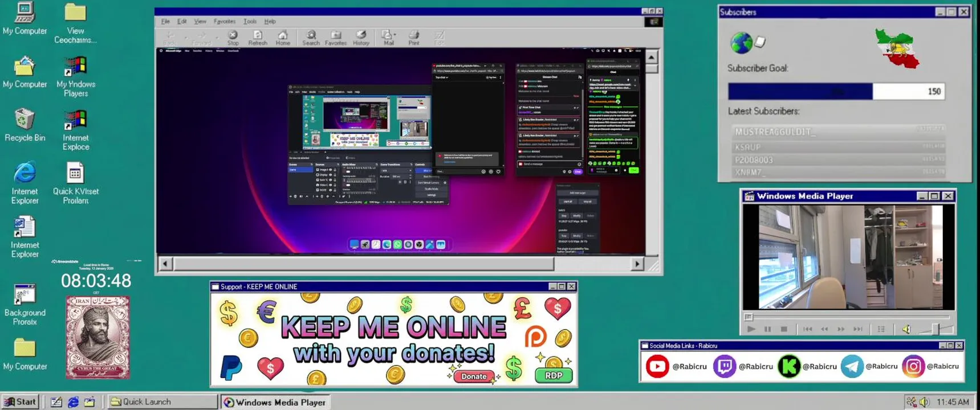Show the History toolbar panel
The width and height of the screenshot is (980, 410).
[x=361, y=38]
